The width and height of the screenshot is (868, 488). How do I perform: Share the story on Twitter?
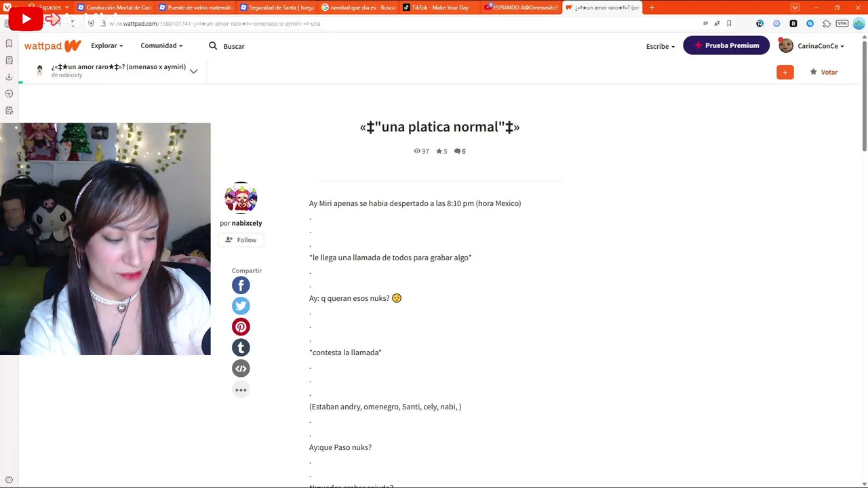point(241,306)
